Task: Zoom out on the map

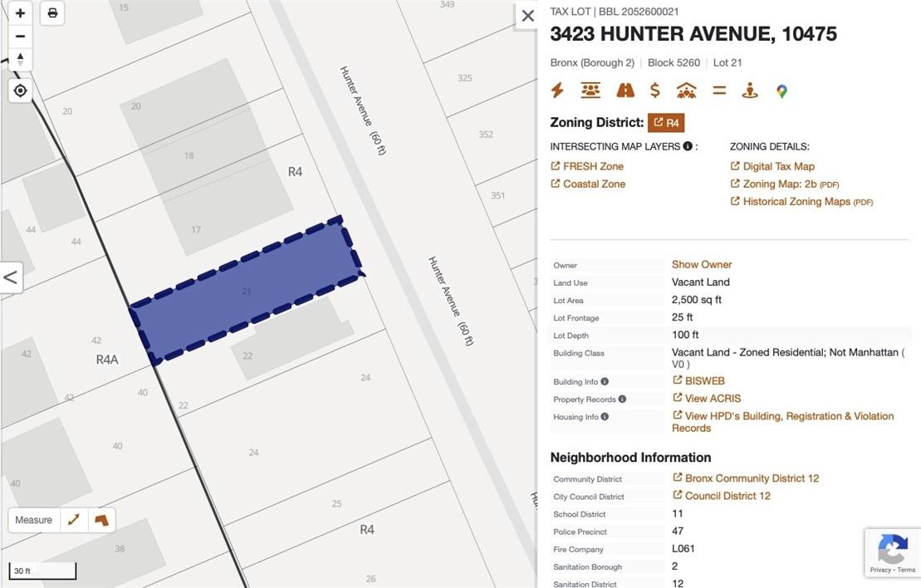Action: pos(19,36)
